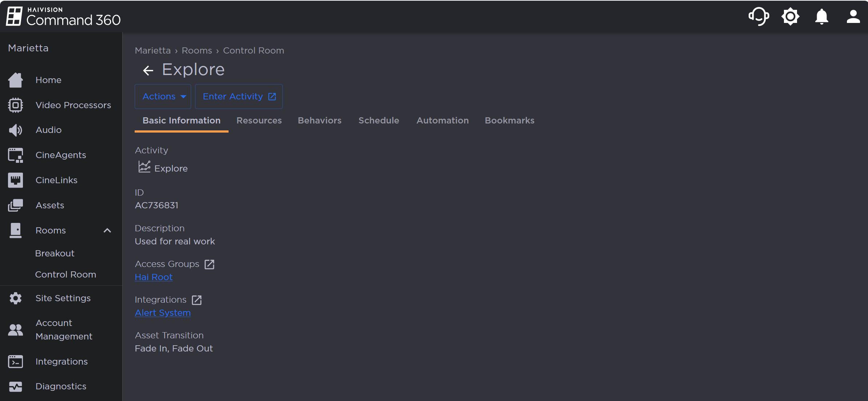The image size is (868, 401).
Task: Switch to the Resources tab
Action: [x=259, y=121]
